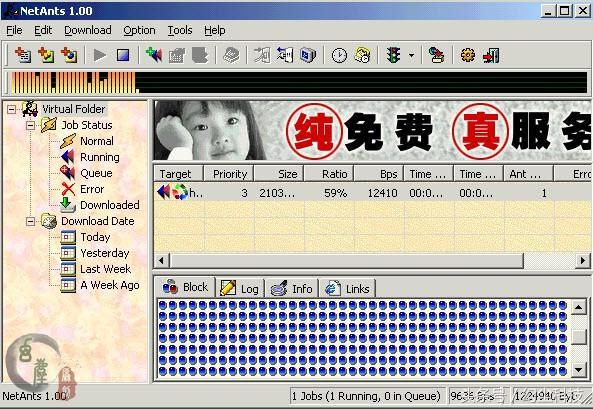Click the grayed arrow-to-page move icon
This screenshot has height=409, width=593.
click(262, 55)
